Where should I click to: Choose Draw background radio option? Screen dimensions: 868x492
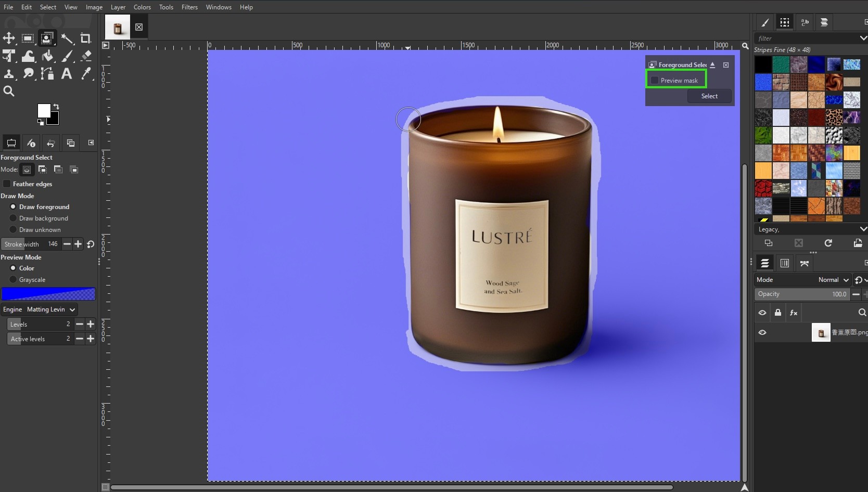[x=14, y=218]
